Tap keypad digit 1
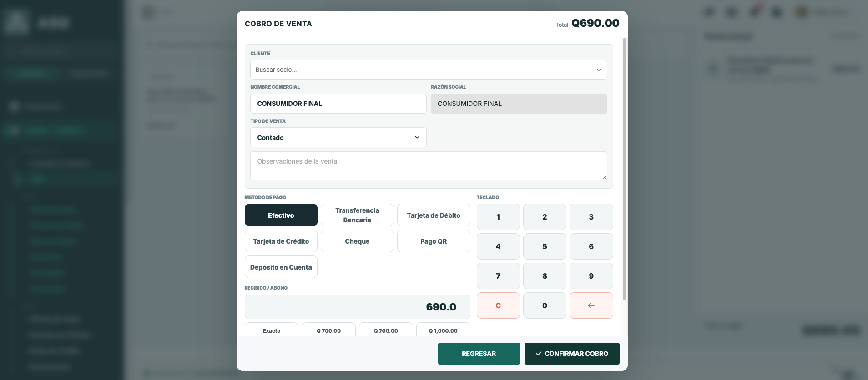This screenshot has height=380, width=868. (498, 217)
